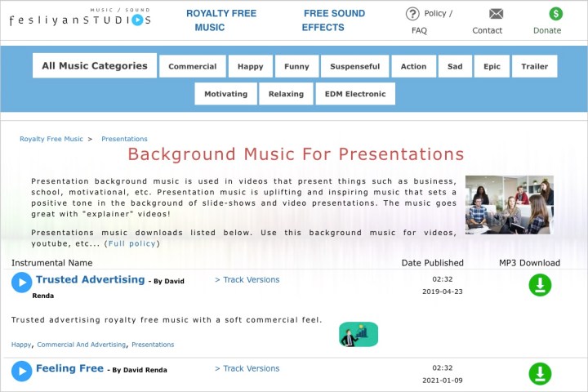Click the Commercial And Advertising tag
Image resolution: width=588 pixels, height=392 pixels.
[82, 345]
